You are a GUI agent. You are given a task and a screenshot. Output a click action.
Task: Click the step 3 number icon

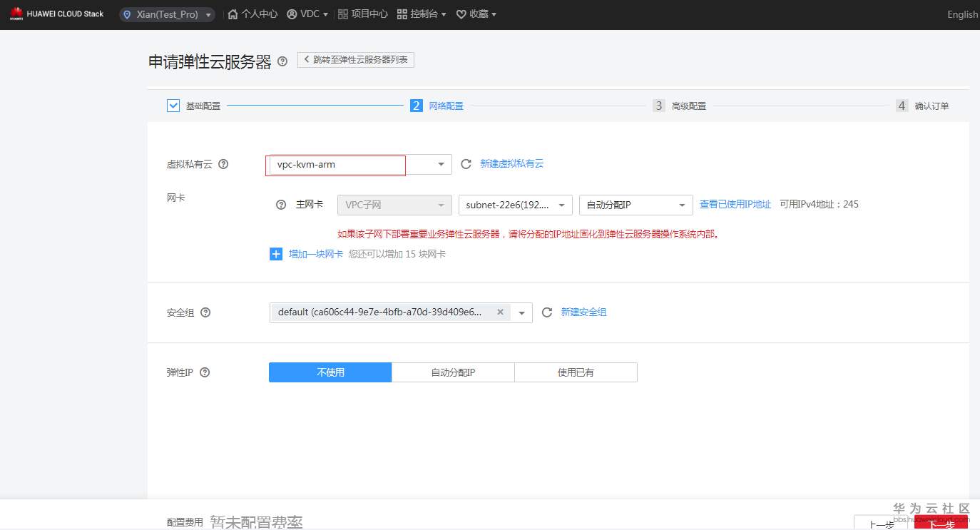coord(659,106)
